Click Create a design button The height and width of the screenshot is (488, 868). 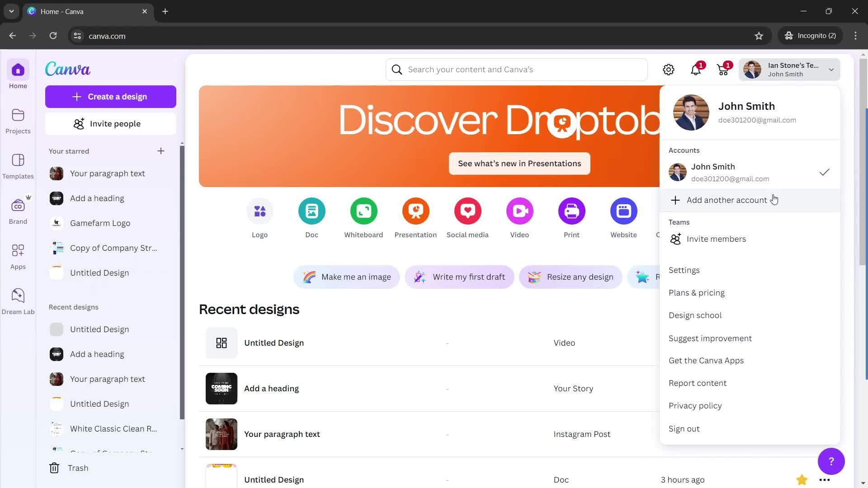111,97
